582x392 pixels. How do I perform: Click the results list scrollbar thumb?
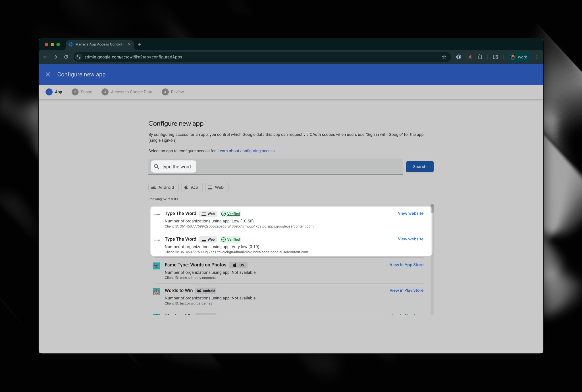(x=432, y=208)
